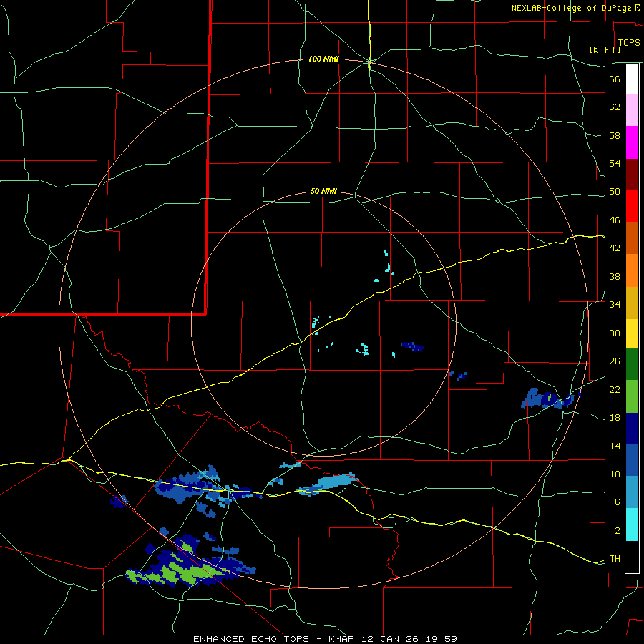Click the light blue elongated echo near map center-bottom

click(327, 484)
